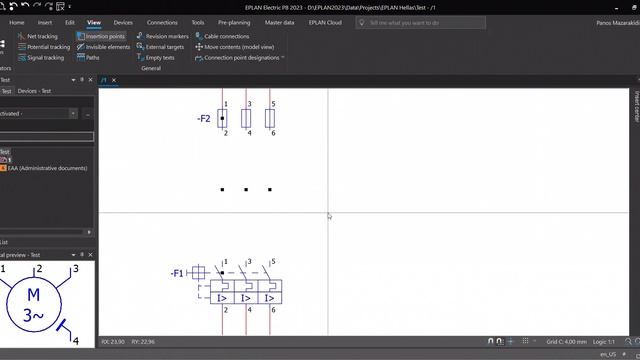
Task: Click the 'Tell me what you want to do' search box
Action: 420,23
